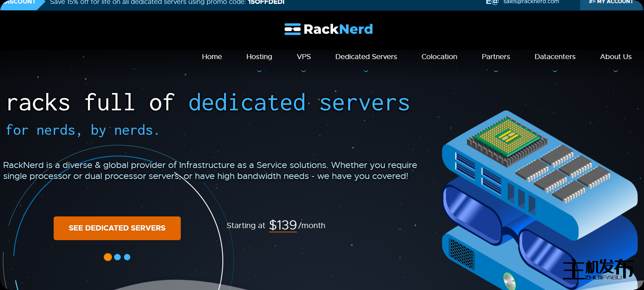Open the Colocation menu item
Screen dimensions: 644x290
click(x=439, y=57)
